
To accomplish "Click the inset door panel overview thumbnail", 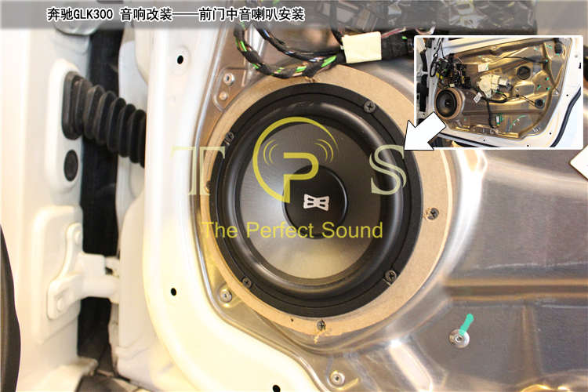I will tap(499, 92).
